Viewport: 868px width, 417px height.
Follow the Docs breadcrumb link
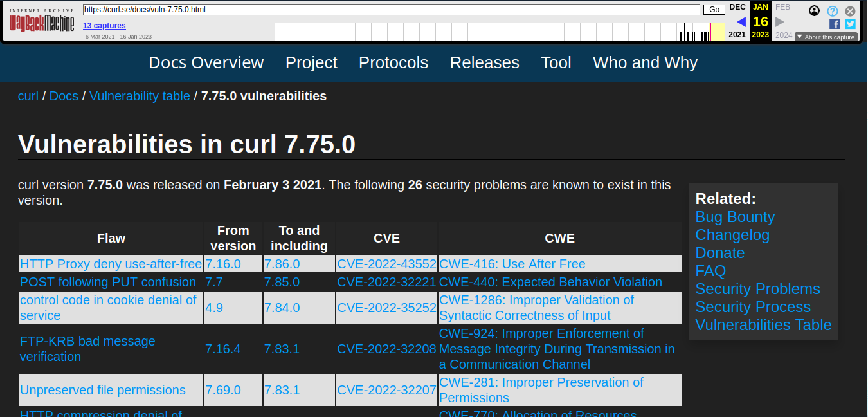point(64,96)
